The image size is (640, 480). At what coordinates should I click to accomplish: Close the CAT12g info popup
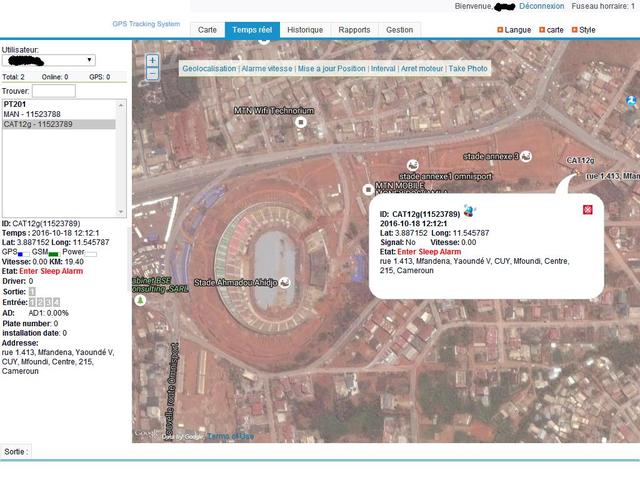[587, 210]
